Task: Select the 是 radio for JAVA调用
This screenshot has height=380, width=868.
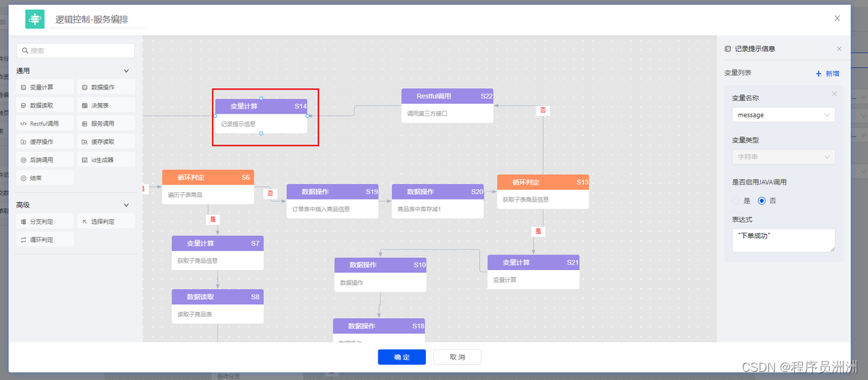Action: tap(736, 201)
